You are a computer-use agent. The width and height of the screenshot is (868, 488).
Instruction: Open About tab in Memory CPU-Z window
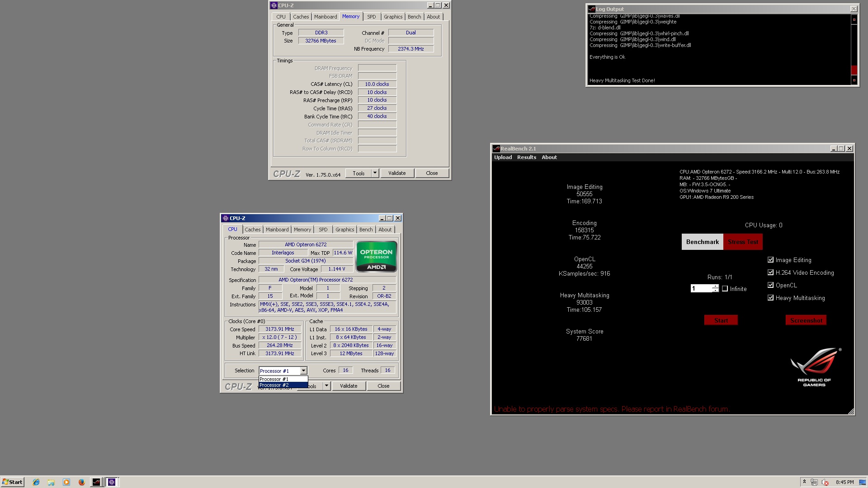click(433, 17)
